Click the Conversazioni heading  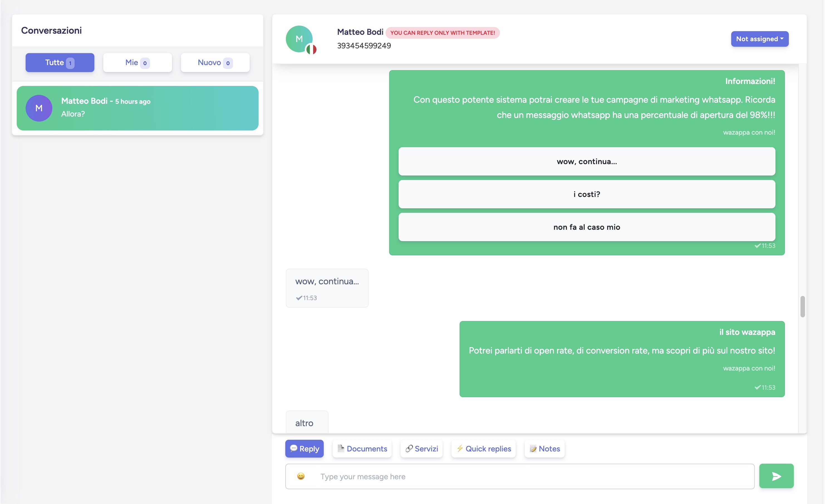pos(51,30)
